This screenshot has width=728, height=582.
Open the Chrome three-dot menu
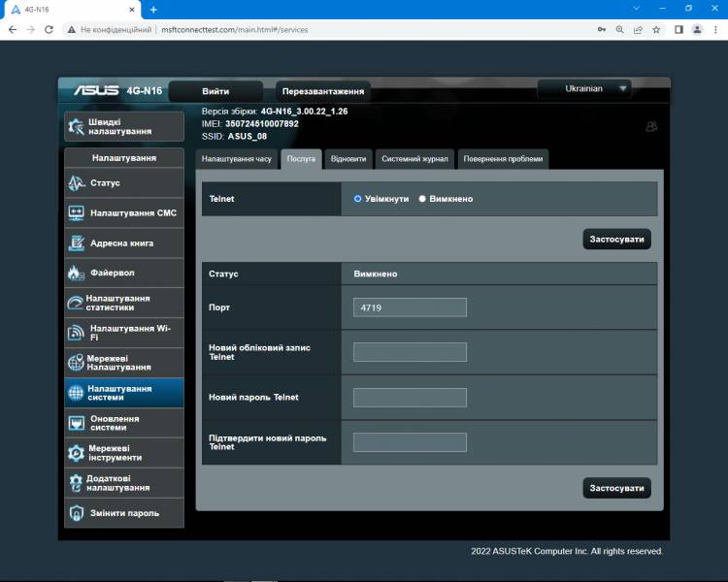click(x=715, y=30)
